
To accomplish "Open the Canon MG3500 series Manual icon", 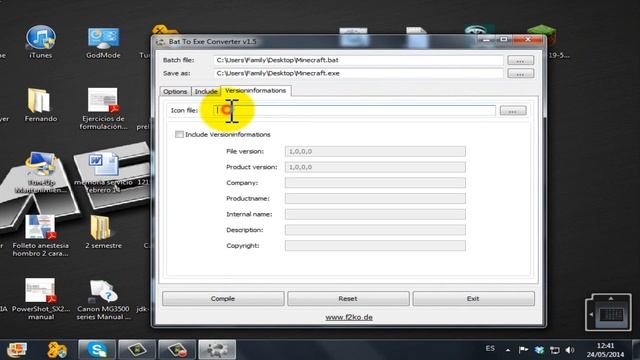I will (x=103, y=299).
